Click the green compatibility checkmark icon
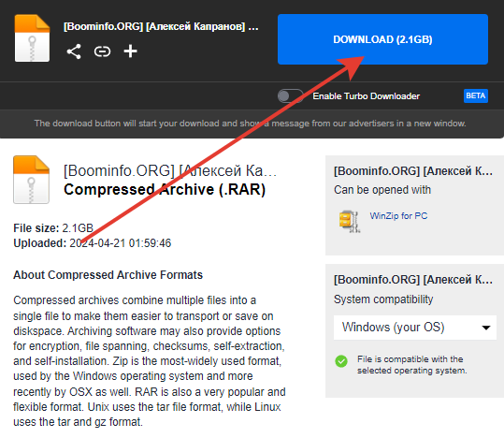This screenshot has width=504, height=438. [341, 361]
